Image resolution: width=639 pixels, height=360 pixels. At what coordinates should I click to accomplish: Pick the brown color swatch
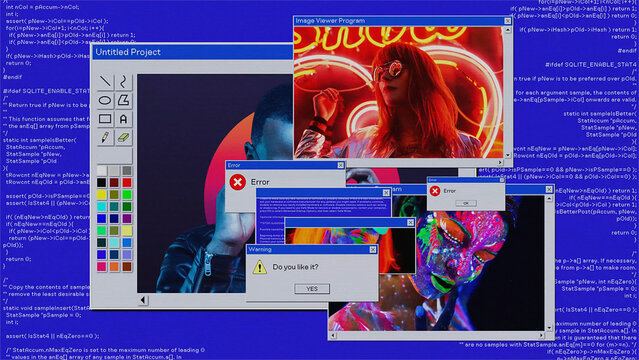tap(127, 267)
